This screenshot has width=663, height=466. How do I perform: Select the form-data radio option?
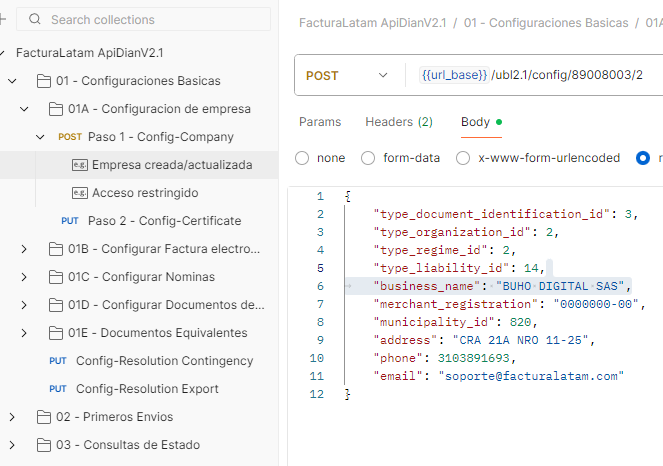point(368,158)
